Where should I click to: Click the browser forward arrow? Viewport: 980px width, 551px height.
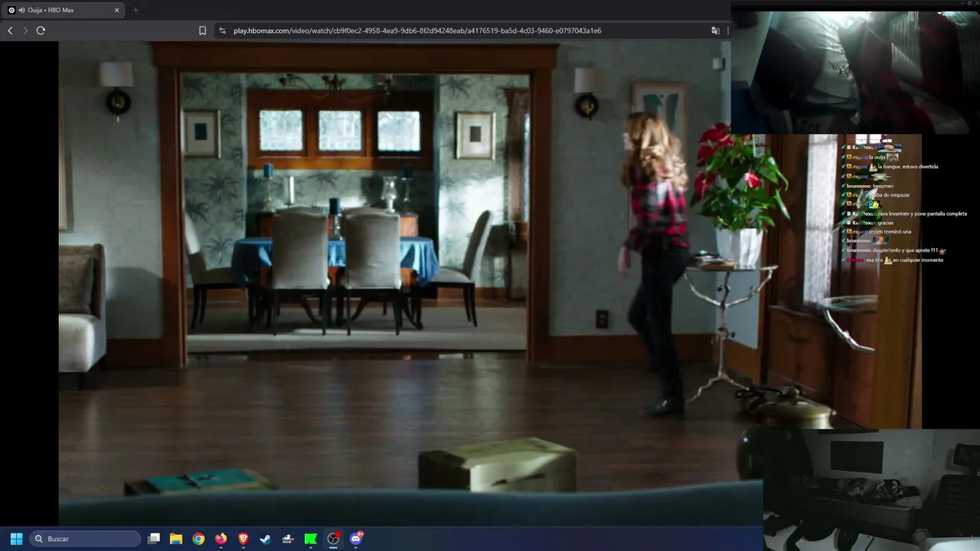25,31
